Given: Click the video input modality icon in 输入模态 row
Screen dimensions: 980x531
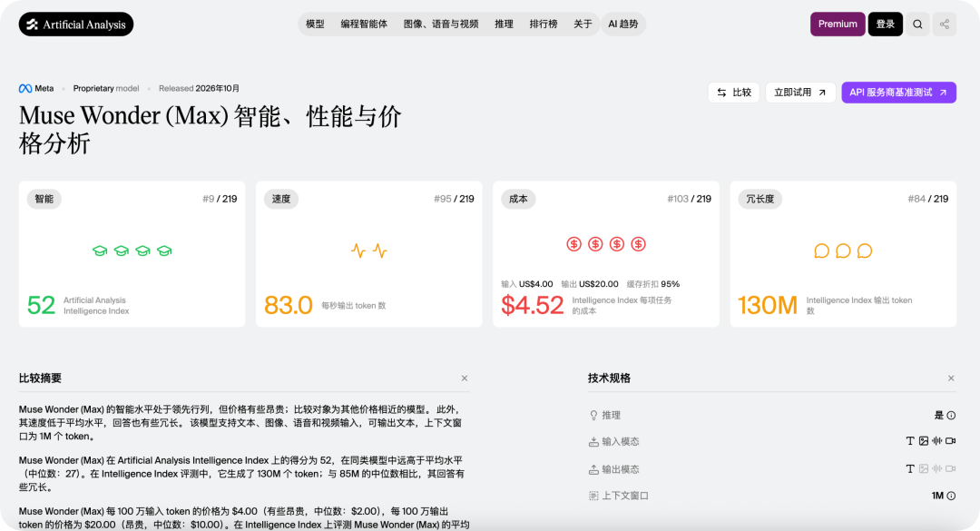Looking at the screenshot, I should pyautogui.click(x=951, y=441).
